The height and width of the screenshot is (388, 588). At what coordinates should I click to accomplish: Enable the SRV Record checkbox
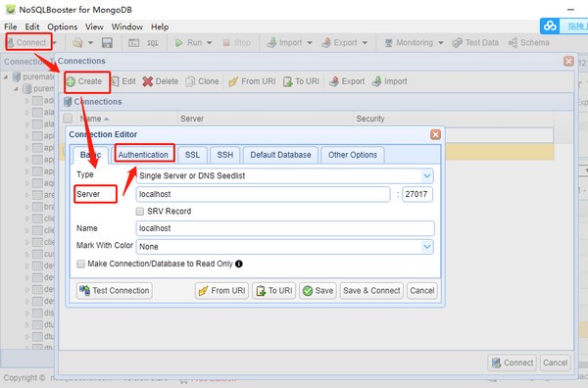coord(140,211)
